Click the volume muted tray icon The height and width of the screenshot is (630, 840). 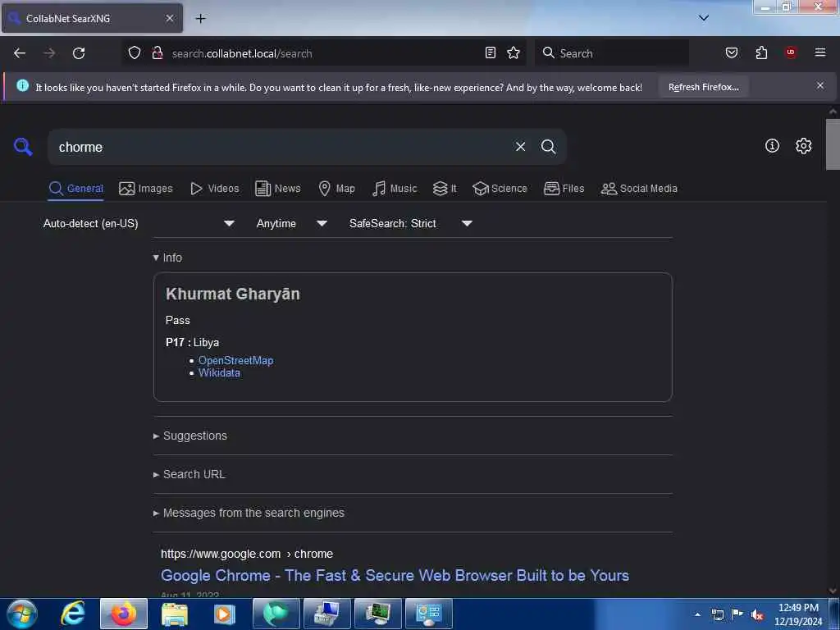point(756,615)
